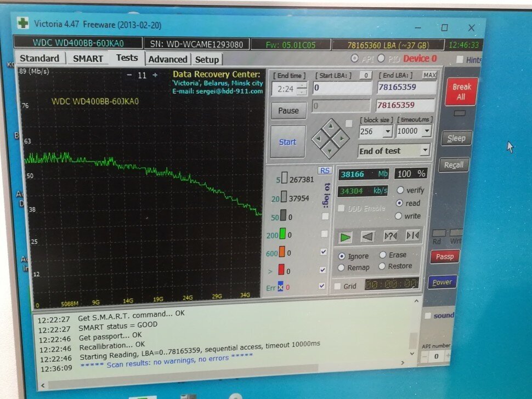
Task: Click the Sleep button
Action: tap(456, 138)
